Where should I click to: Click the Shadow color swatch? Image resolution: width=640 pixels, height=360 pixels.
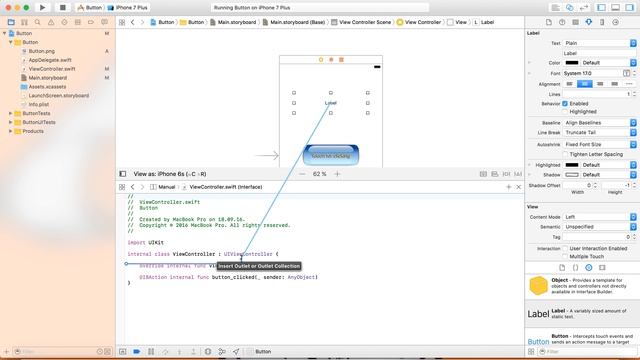[x=571, y=175]
